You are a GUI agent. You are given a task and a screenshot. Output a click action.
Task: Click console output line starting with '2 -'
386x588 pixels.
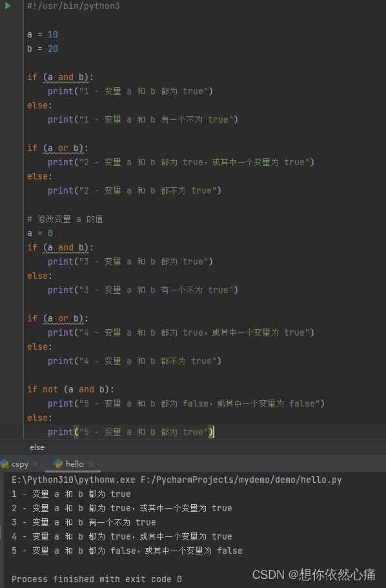[x=122, y=509]
